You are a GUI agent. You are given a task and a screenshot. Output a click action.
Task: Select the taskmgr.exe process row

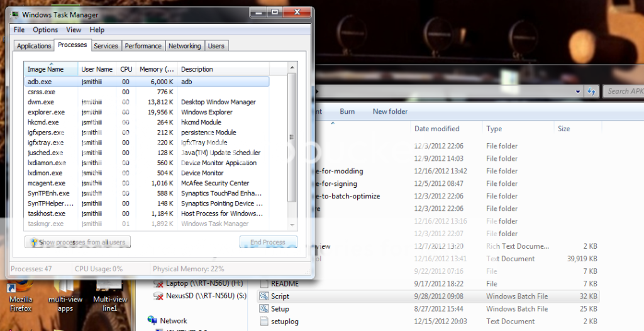tap(147, 224)
